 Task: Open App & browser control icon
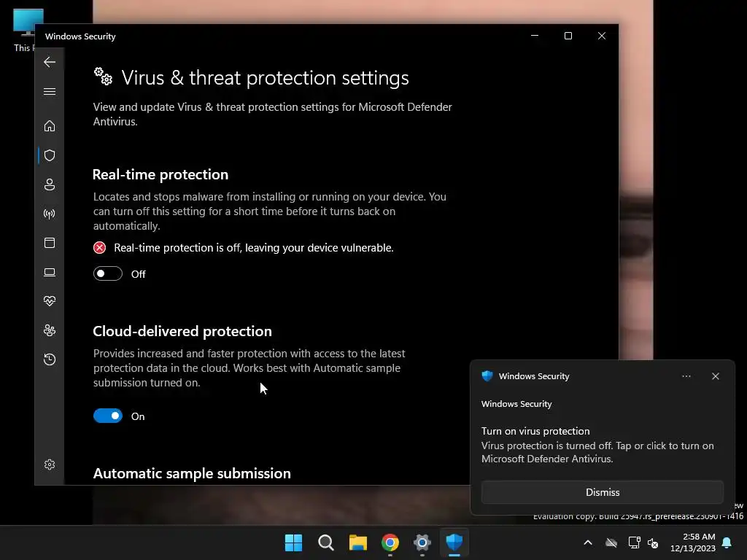coord(50,243)
